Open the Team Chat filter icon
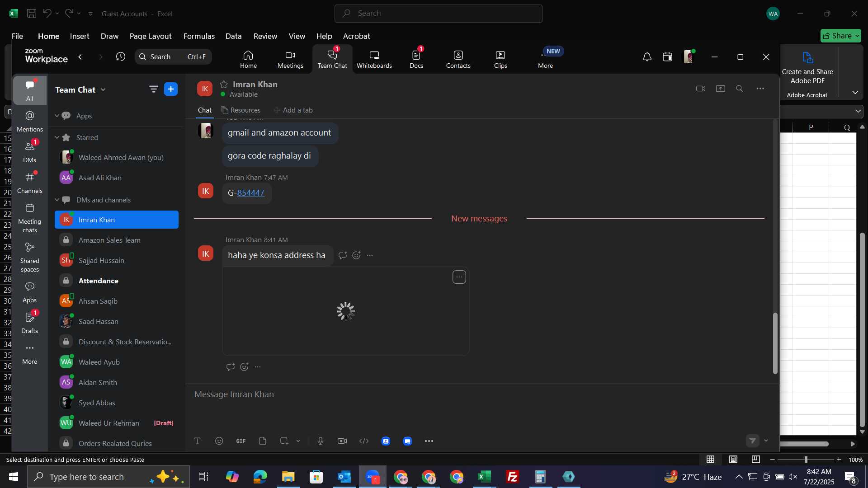Viewport: 868px width, 488px height. click(x=153, y=89)
